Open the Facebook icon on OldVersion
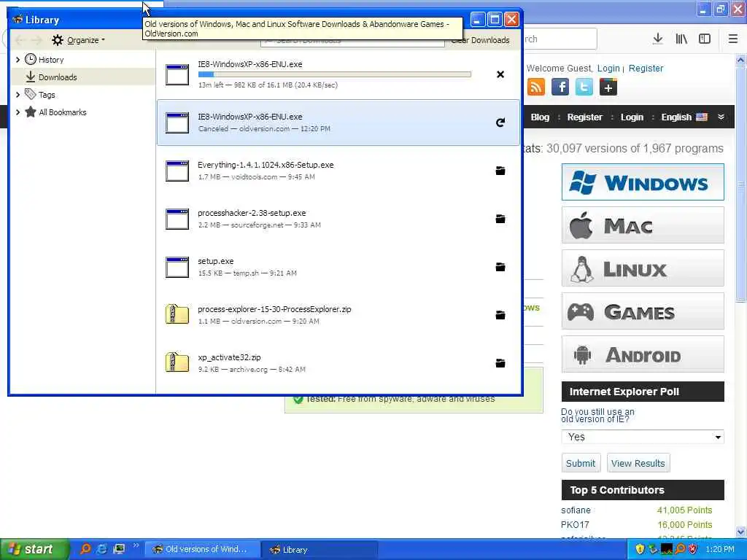Screen dimensions: 747x560 point(560,87)
